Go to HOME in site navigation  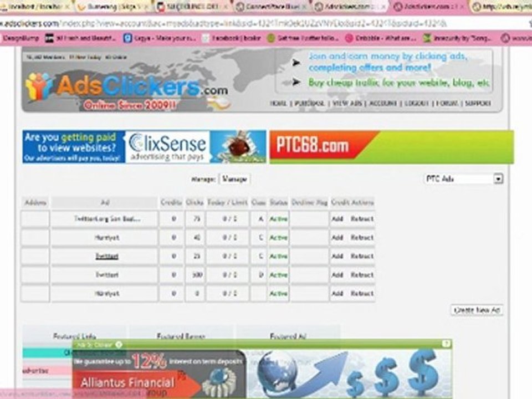279,103
